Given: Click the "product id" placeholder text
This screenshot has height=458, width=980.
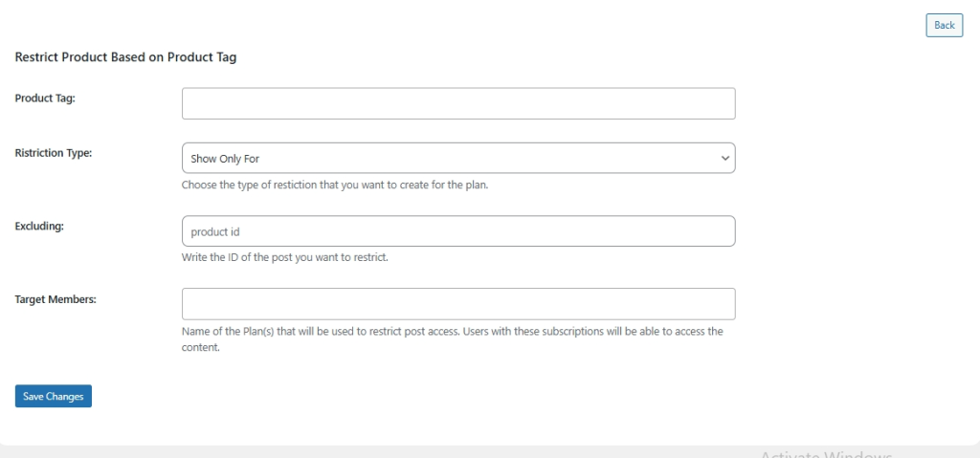Looking at the screenshot, I should pyautogui.click(x=210, y=231).
